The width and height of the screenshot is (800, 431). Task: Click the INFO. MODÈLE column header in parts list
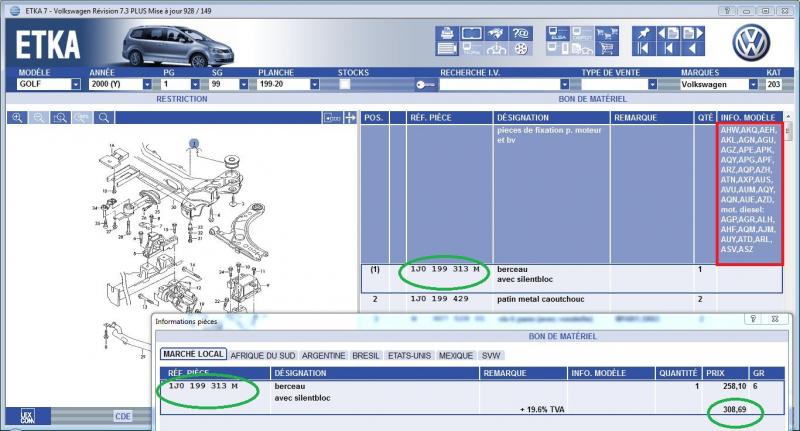(748, 118)
